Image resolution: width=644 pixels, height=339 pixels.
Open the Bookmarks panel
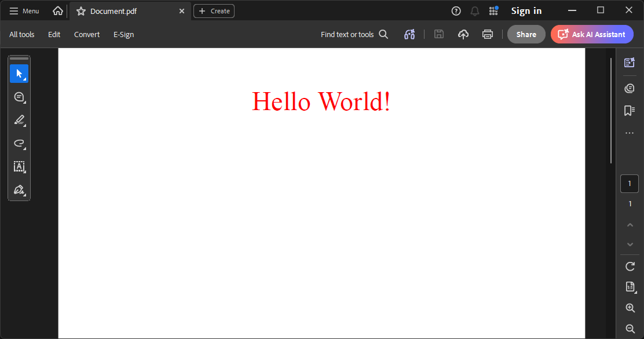[x=630, y=110]
